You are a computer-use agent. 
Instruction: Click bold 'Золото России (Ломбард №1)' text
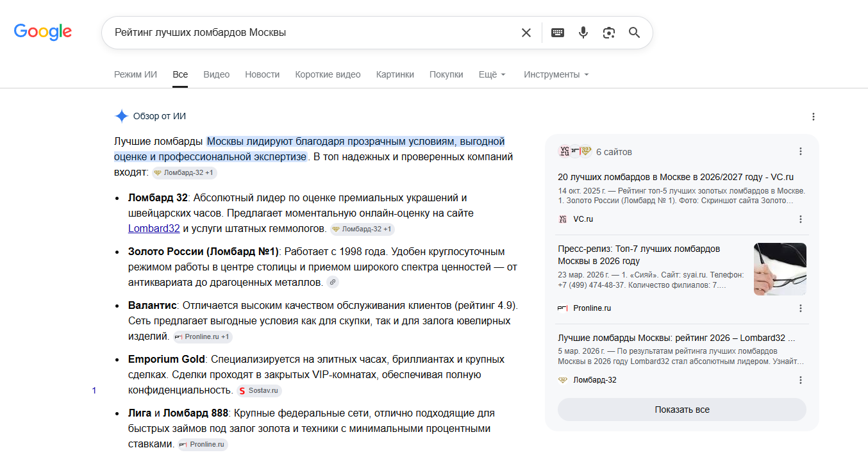click(x=204, y=251)
